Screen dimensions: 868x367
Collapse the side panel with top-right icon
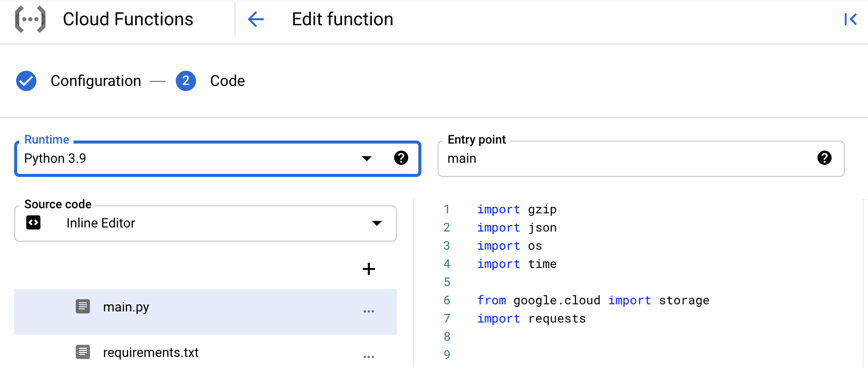[850, 20]
